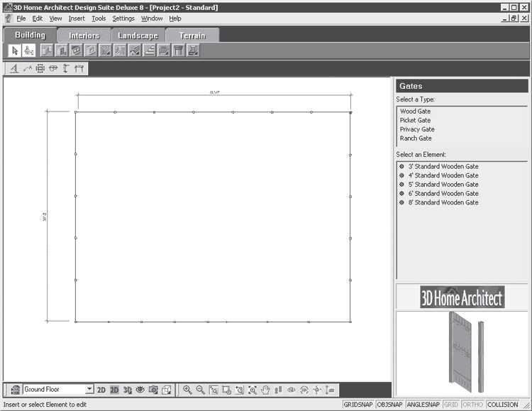
Task: Select the Stairs tool
Action: click(x=149, y=50)
